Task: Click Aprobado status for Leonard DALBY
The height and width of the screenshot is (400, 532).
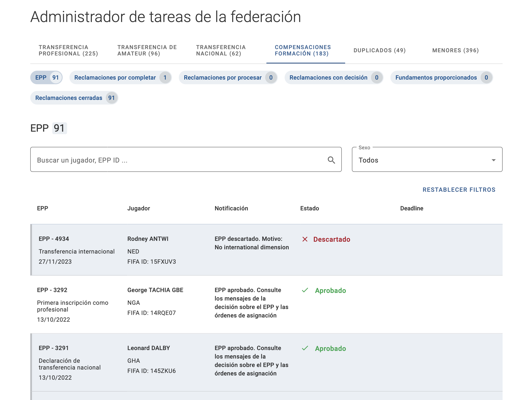Action: [331, 349]
